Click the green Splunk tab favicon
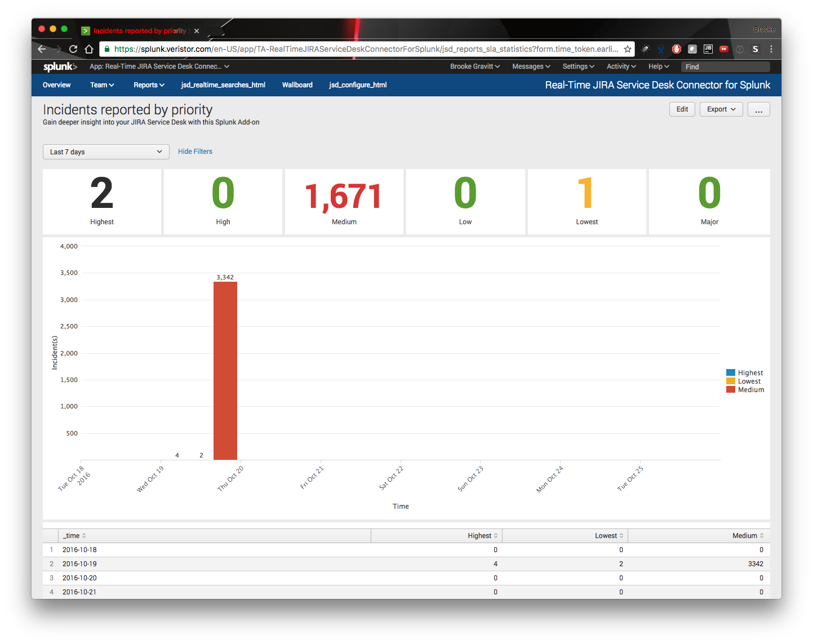 (86, 31)
